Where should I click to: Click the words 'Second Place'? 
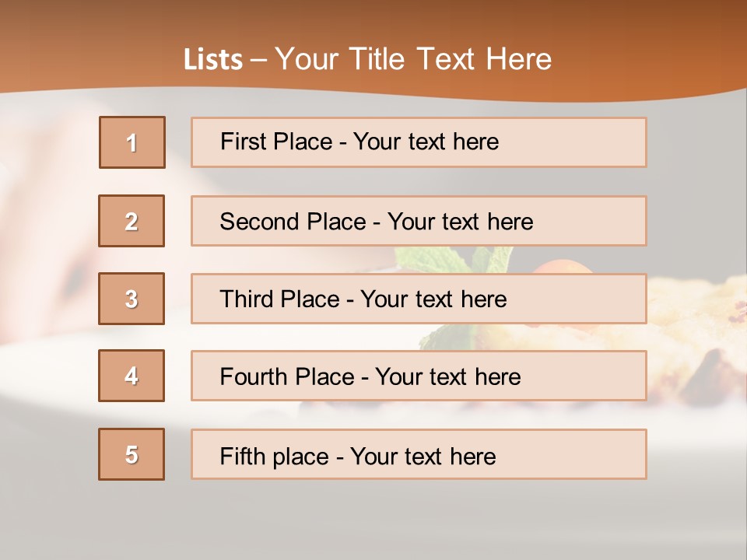(293, 222)
